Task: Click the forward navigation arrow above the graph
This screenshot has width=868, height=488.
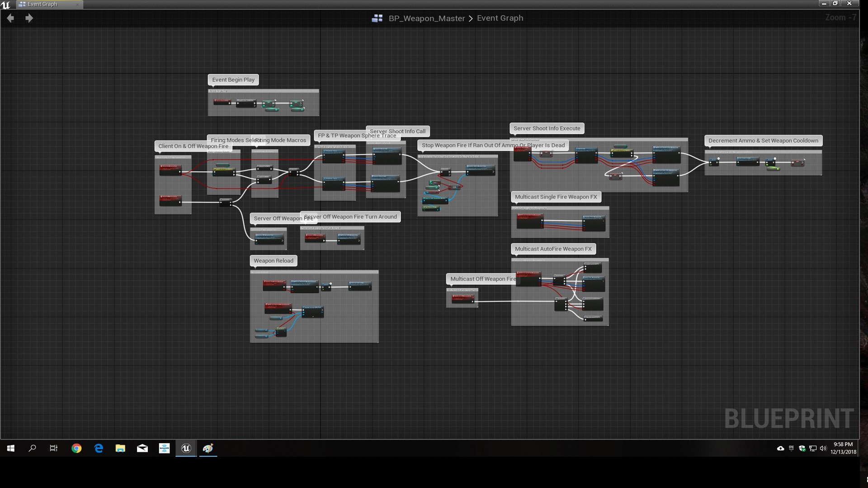Action: click(x=29, y=18)
